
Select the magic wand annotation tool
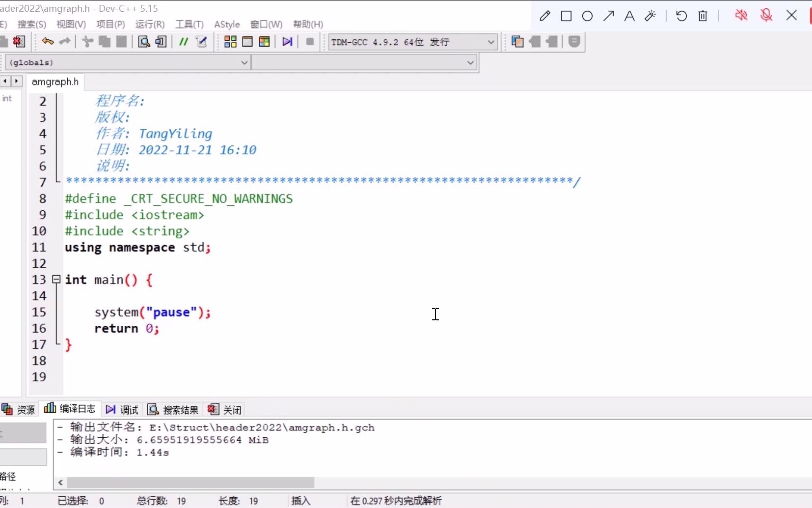tap(650, 16)
